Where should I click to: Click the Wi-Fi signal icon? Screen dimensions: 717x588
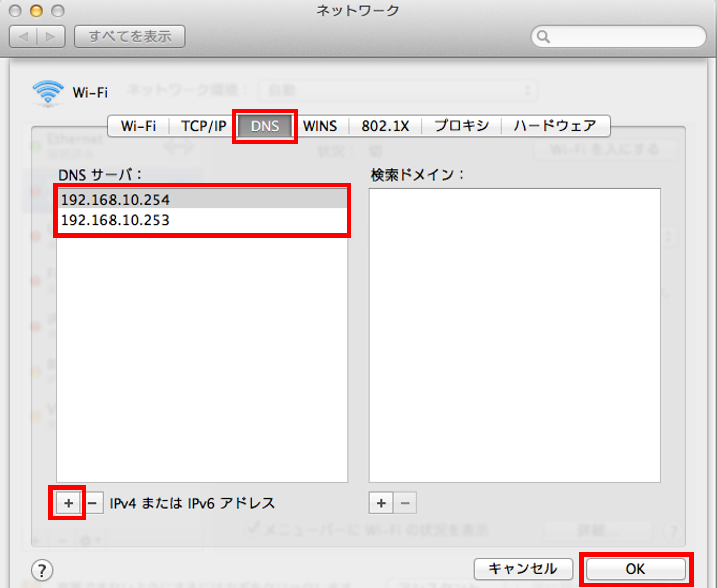click(48, 93)
